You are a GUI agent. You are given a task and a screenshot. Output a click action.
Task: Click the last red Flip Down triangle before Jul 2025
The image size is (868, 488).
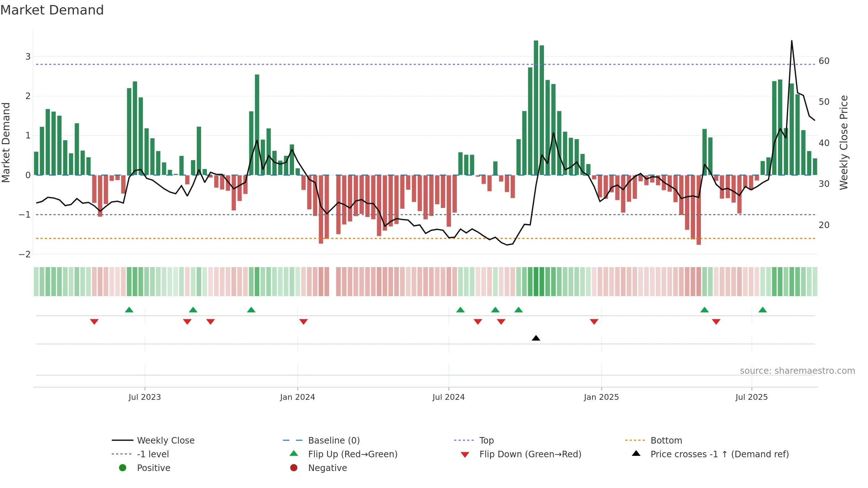[716, 322]
